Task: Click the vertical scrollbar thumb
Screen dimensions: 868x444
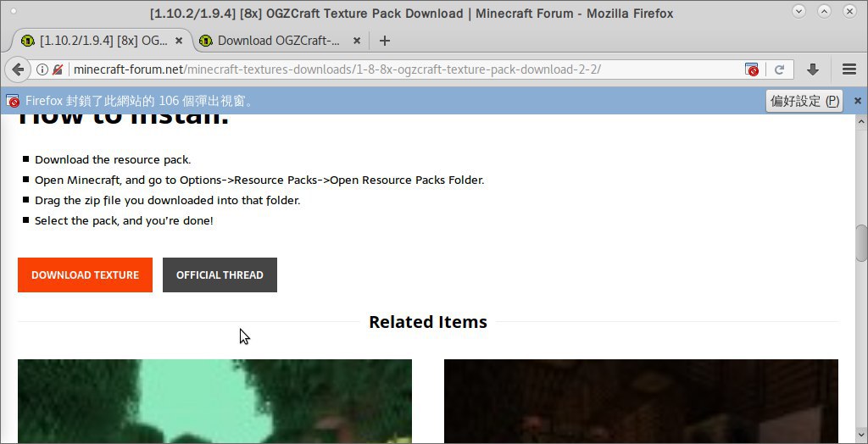Action: coord(861,242)
